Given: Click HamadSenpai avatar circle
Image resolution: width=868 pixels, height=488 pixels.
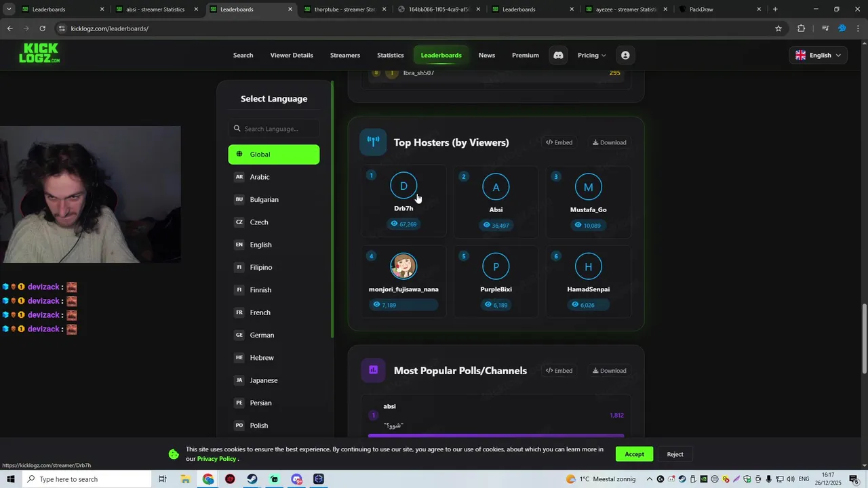Looking at the screenshot, I should 588,266.
